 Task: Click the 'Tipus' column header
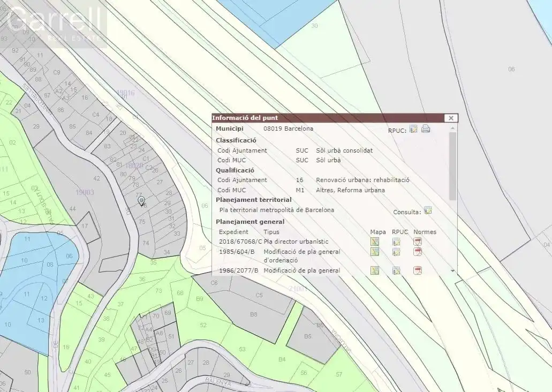[271, 232]
